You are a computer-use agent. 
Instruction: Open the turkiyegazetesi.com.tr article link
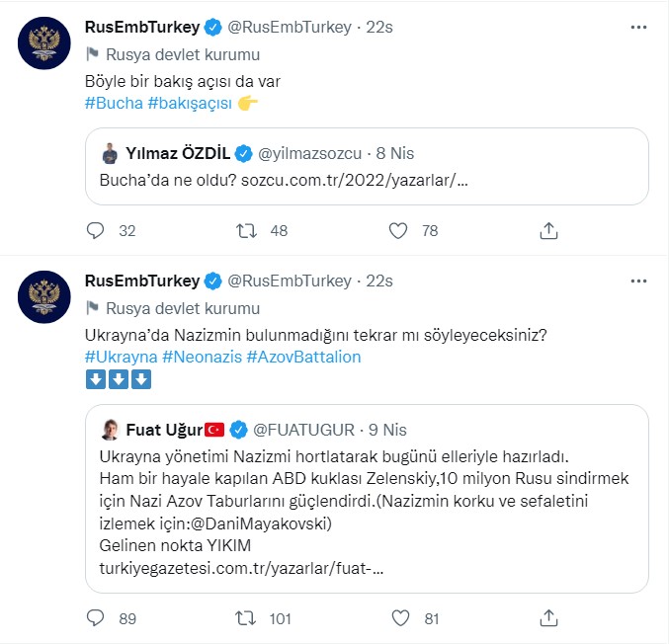(241, 568)
